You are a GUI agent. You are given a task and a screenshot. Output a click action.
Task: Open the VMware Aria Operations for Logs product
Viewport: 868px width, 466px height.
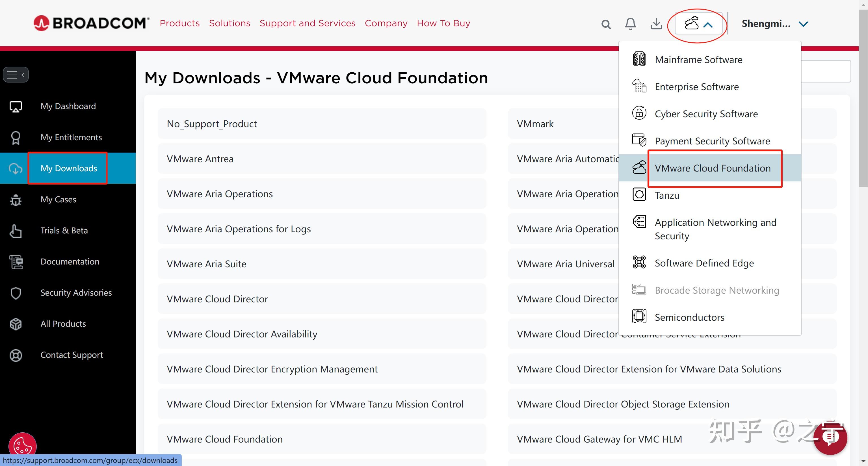click(x=239, y=229)
